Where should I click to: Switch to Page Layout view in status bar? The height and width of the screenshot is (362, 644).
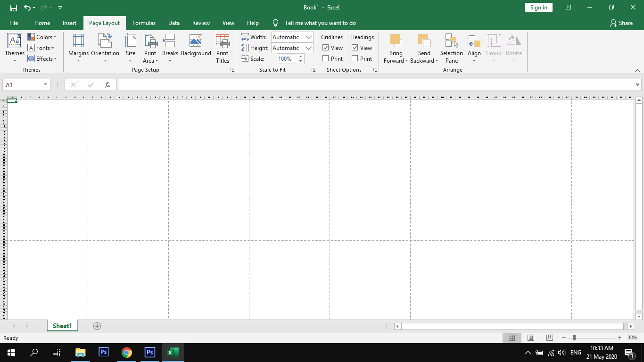531,338
